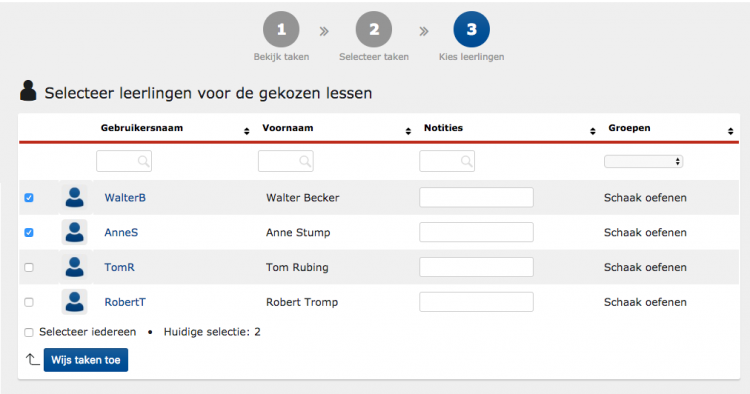Screen dimensions: 750x394
Task: Click RobertT's user avatar icon
Action: point(75,302)
